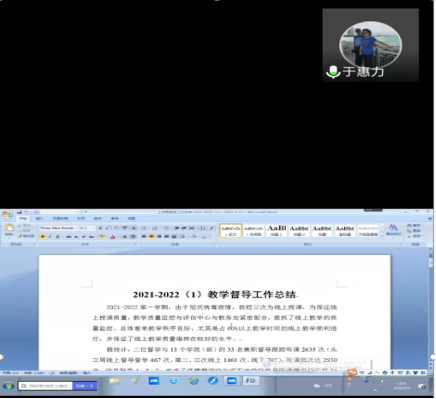Click the Paste clipboard icon
The image size is (436, 399).
coord(9,228)
